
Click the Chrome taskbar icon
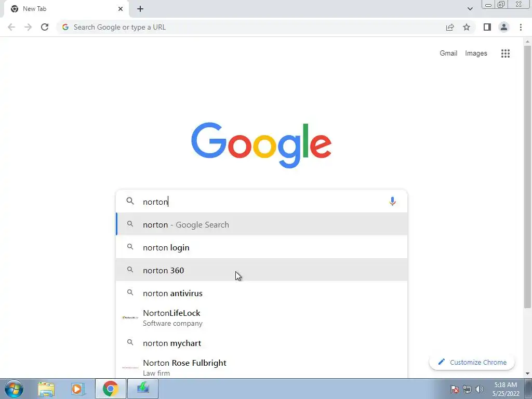tap(110, 389)
